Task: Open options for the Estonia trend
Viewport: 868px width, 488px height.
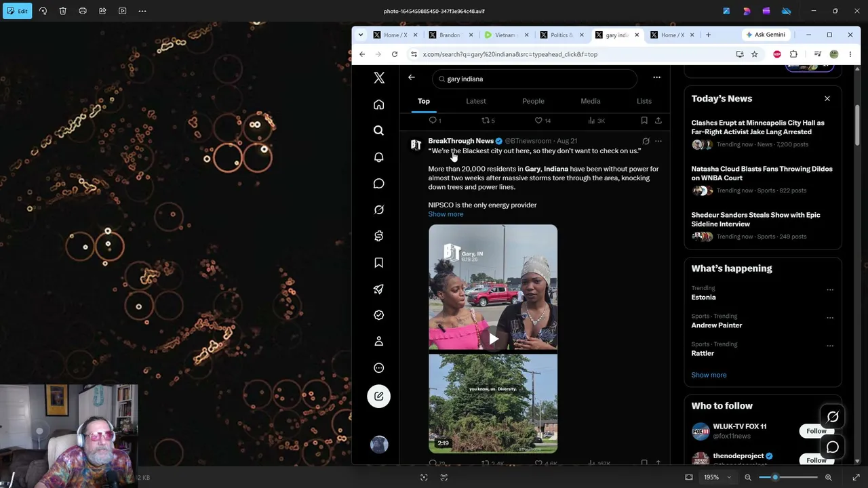Action: pos(830,290)
